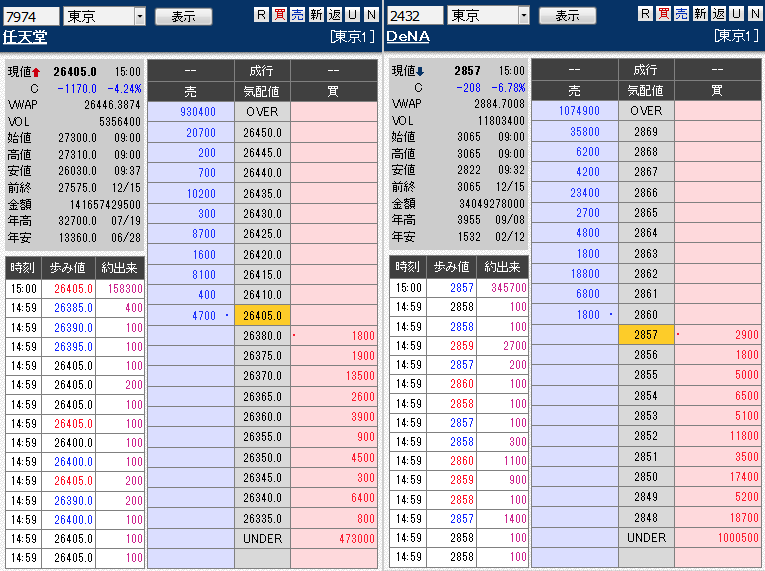This screenshot has width=765, height=571.
Task: Open the 東京 market dropdown for code 2432
Action: (523, 16)
